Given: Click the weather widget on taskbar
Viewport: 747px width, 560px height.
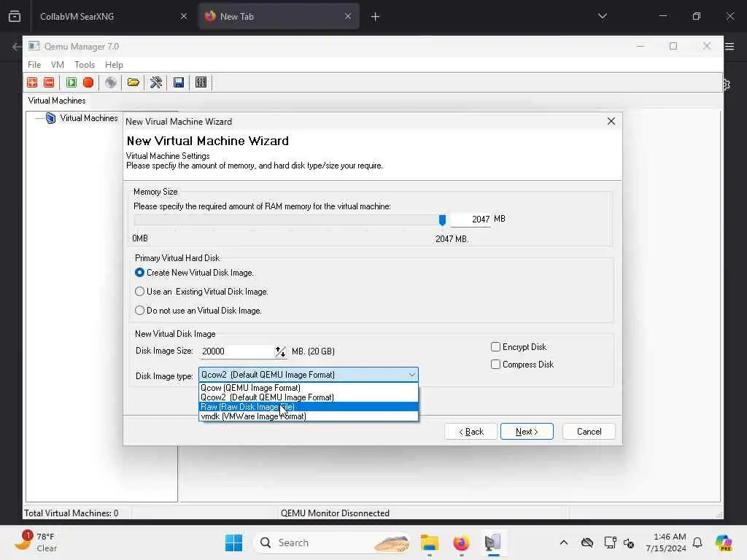Looking at the screenshot, I should click(x=36, y=542).
